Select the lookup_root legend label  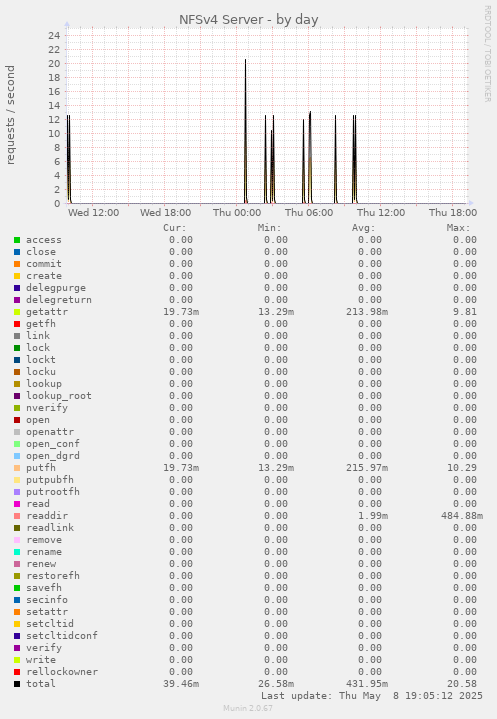[x=59, y=396]
